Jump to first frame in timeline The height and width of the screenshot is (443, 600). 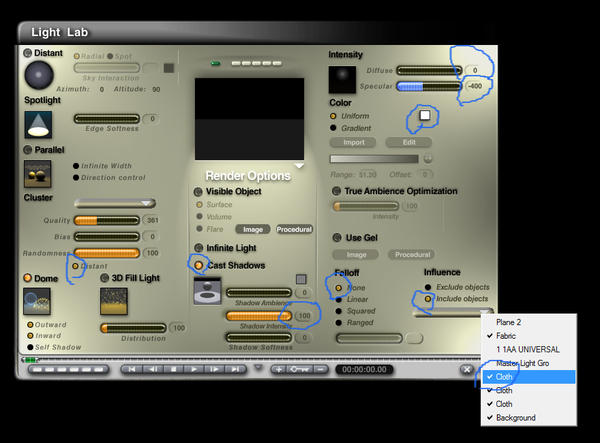click(x=132, y=369)
